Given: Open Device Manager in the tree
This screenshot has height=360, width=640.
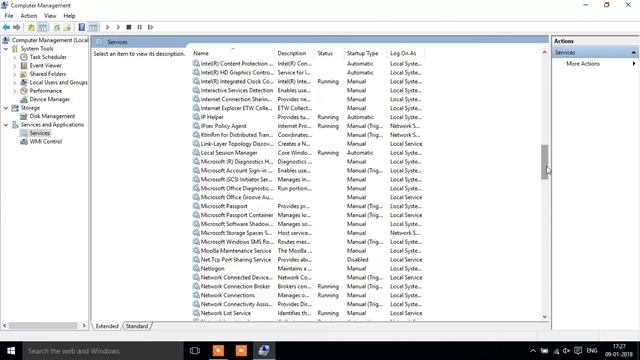Looking at the screenshot, I should click(49, 100).
